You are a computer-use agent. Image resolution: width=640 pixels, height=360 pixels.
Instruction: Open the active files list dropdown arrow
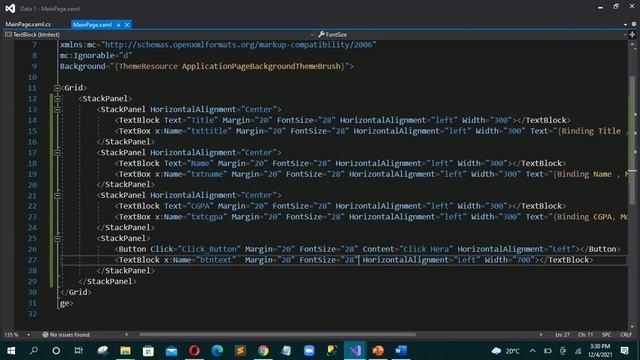pyautogui.click(x=625, y=25)
